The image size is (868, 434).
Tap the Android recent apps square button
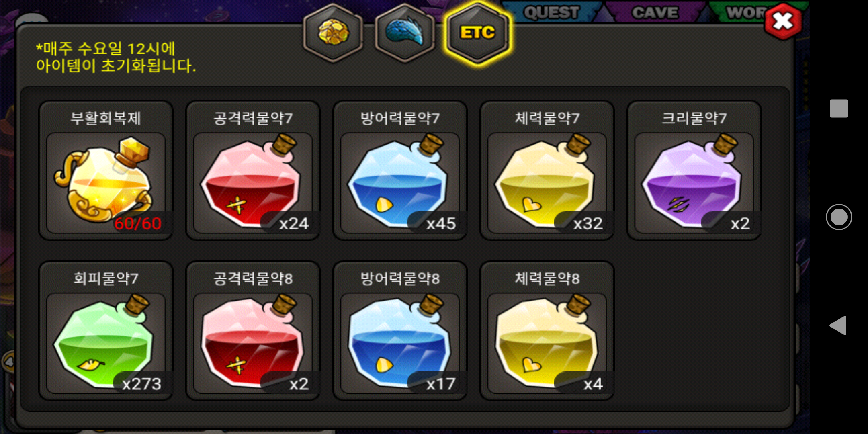pos(839,108)
